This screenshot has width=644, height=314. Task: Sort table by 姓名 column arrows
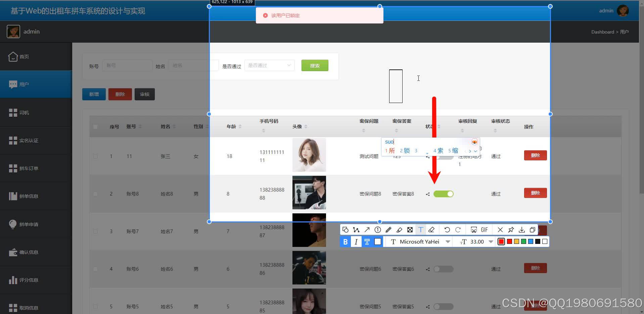174,126
